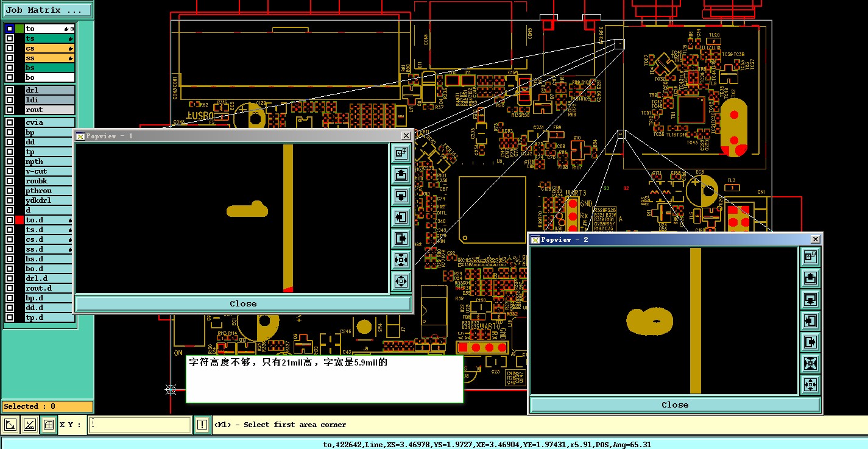Select the bp layer row
Viewport: 868px width, 449px height.
[49, 132]
